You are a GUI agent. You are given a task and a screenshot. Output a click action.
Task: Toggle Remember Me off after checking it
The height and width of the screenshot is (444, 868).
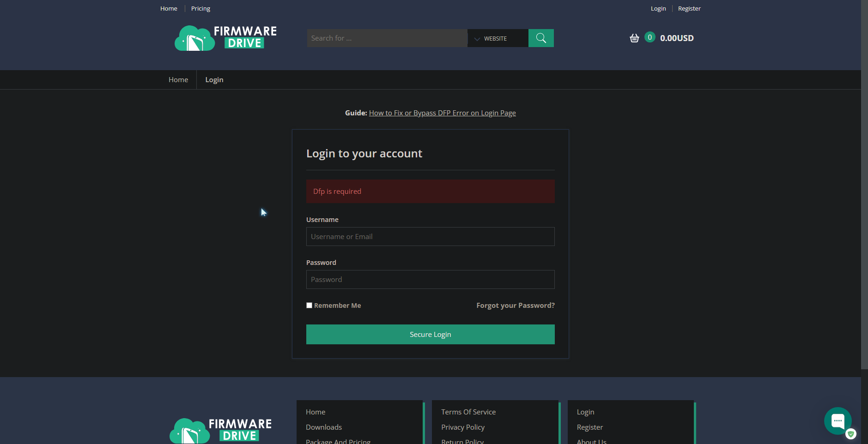tap(309, 305)
